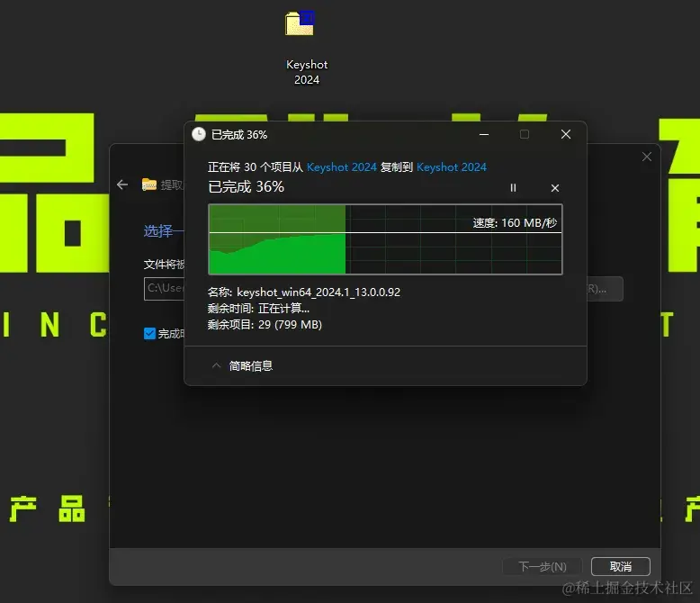Click remaining items text 29 (799 MB)
This screenshot has height=603, width=700.
pyautogui.click(x=290, y=325)
